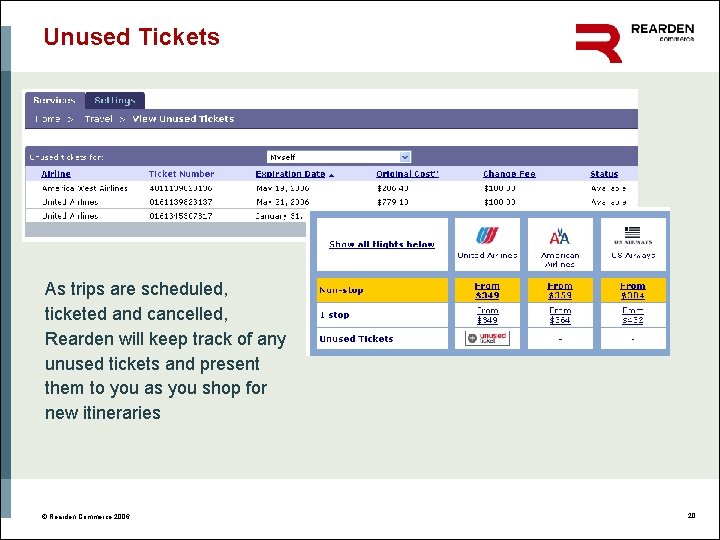Sort the table by Airline
Viewport: 720px width, 540px height.
click(x=56, y=174)
